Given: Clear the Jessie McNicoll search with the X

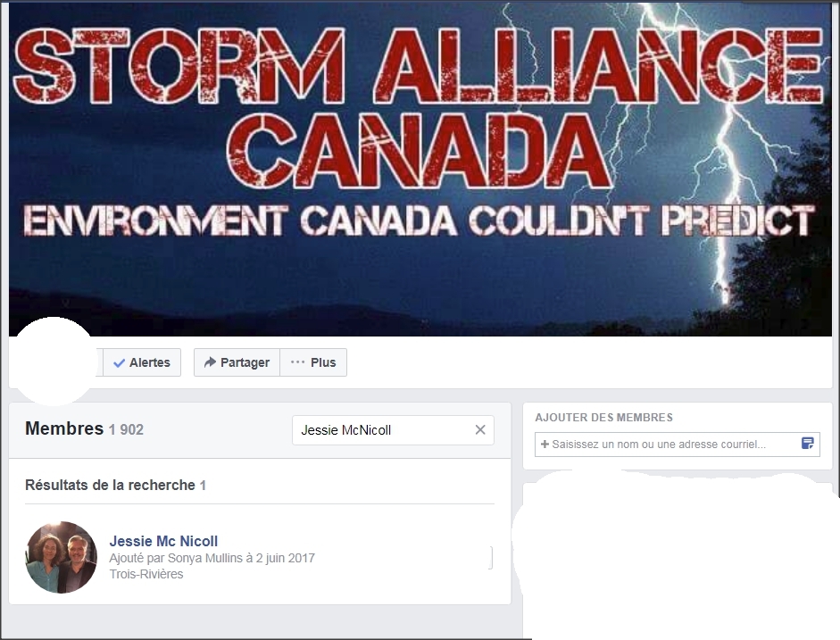Looking at the screenshot, I should 480,429.
